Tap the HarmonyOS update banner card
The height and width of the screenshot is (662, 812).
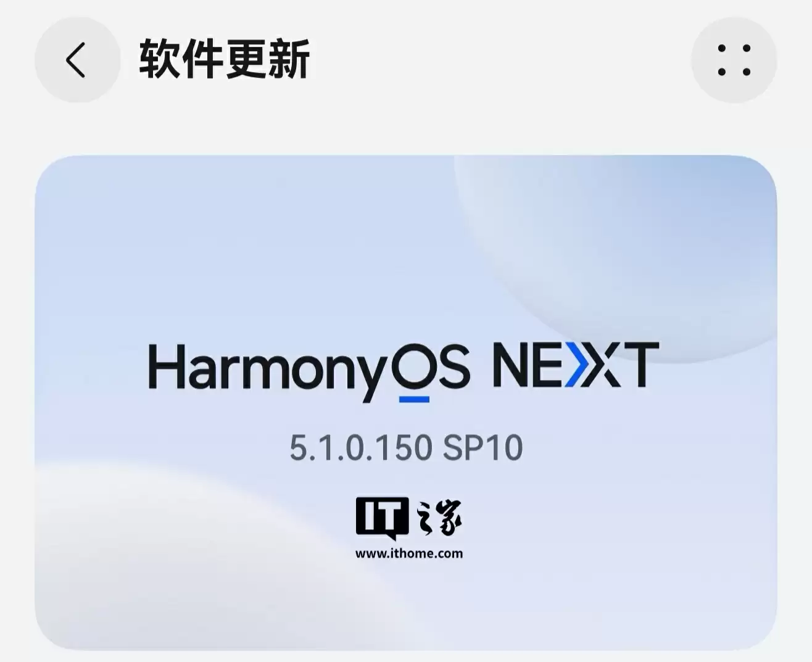click(406, 403)
